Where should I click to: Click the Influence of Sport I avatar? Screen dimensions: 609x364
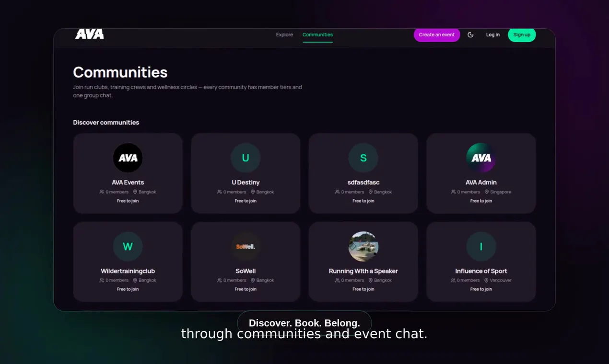[x=481, y=246]
